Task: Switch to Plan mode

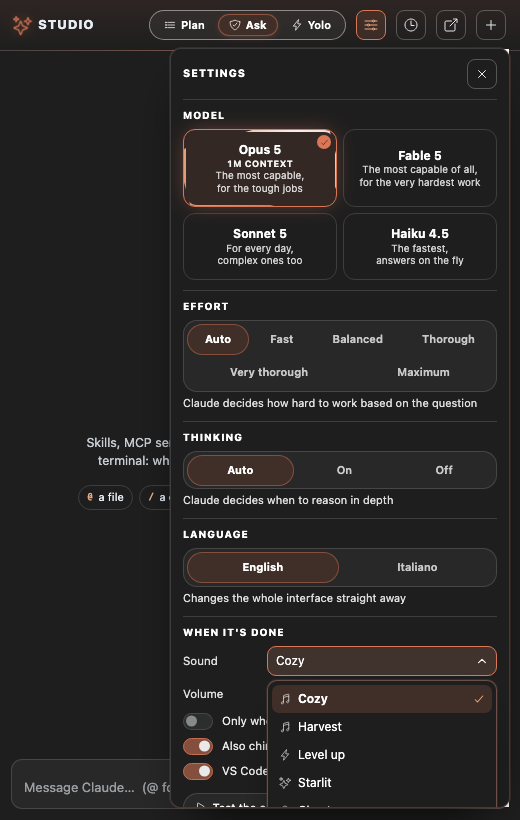Action: 184,25
